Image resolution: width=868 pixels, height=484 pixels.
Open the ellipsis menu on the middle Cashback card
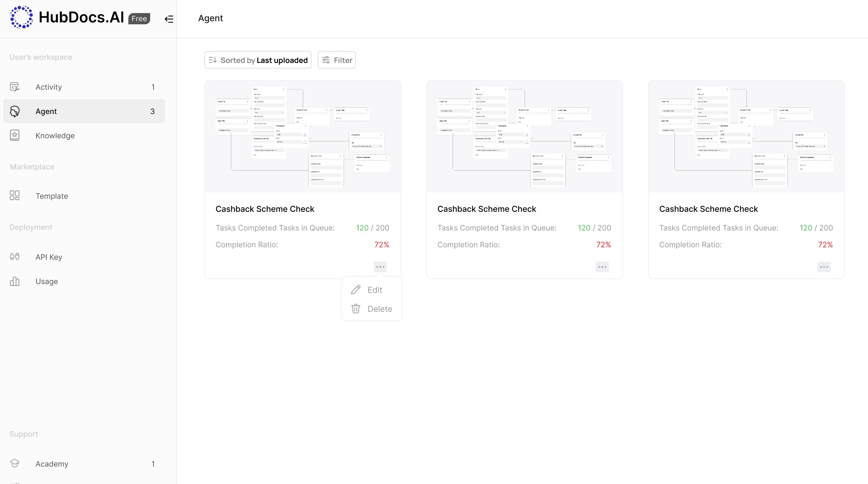[x=602, y=267]
